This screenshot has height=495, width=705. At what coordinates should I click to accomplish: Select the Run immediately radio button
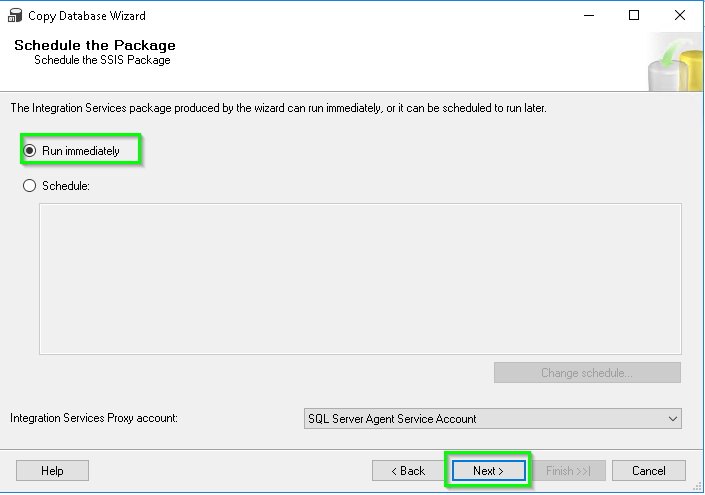30,151
